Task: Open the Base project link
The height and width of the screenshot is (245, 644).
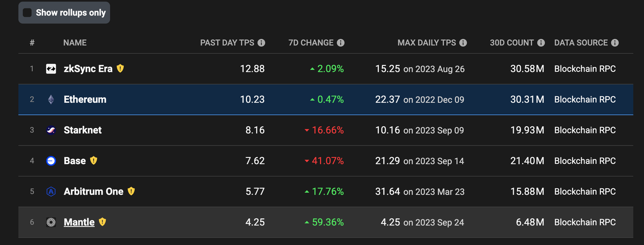Action: pos(75,161)
